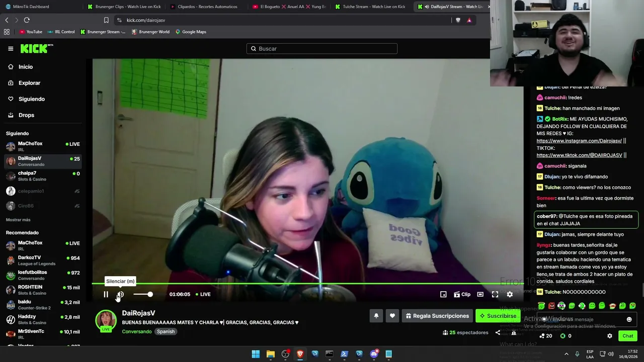Image resolution: width=644 pixels, height=362 pixels.
Task: Open Brave Shields lion icon
Action: (x=458, y=20)
